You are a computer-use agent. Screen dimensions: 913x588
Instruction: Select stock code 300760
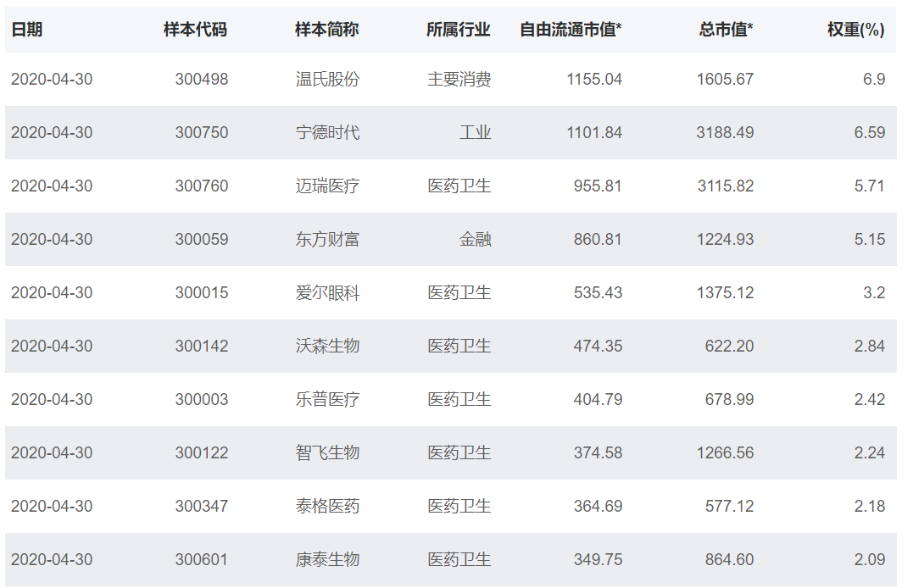202,186
